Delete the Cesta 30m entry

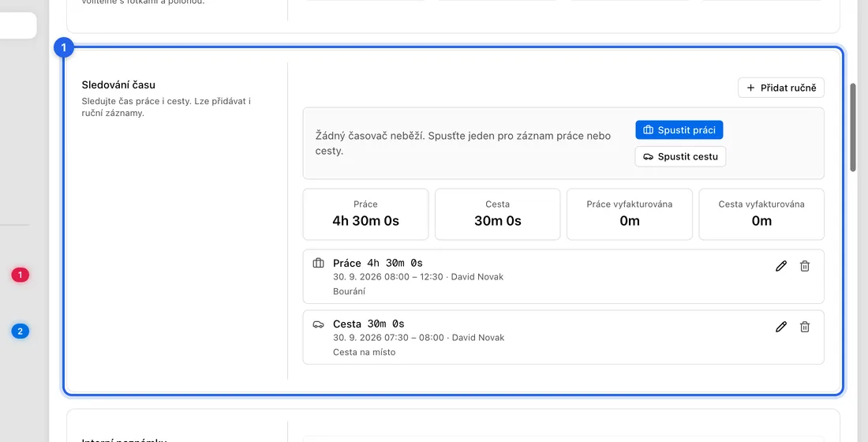tap(805, 327)
